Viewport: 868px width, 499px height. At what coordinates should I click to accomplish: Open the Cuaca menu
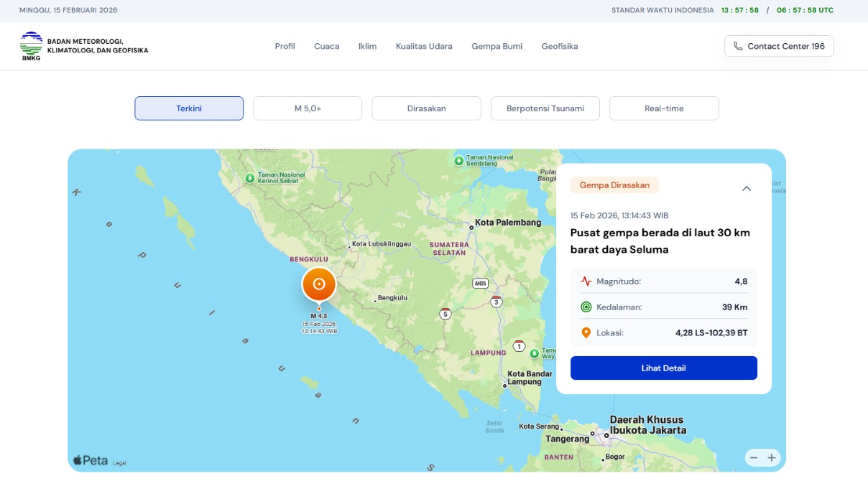tap(327, 45)
